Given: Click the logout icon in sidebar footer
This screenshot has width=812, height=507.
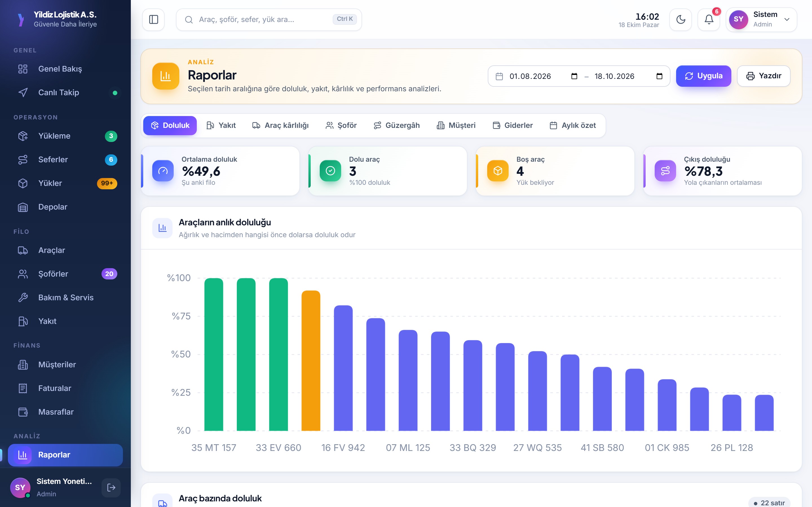Looking at the screenshot, I should 111,488.
